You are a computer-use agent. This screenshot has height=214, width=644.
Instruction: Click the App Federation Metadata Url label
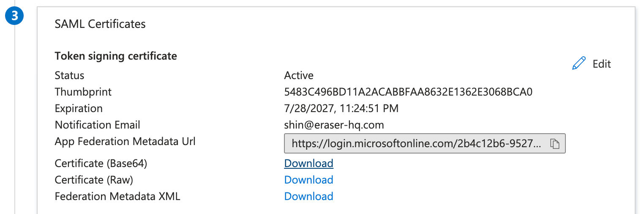[x=125, y=141]
